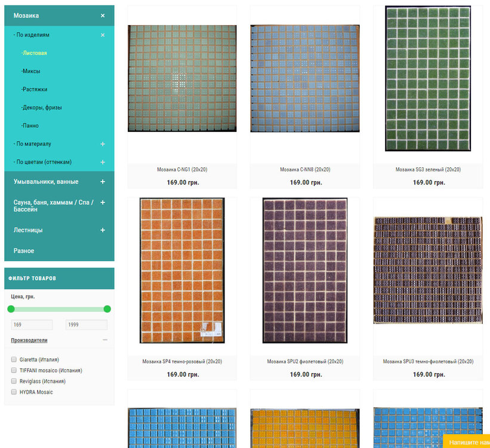Expand Умывальники, ванные plus icon
The image size is (490, 448).
click(103, 182)
